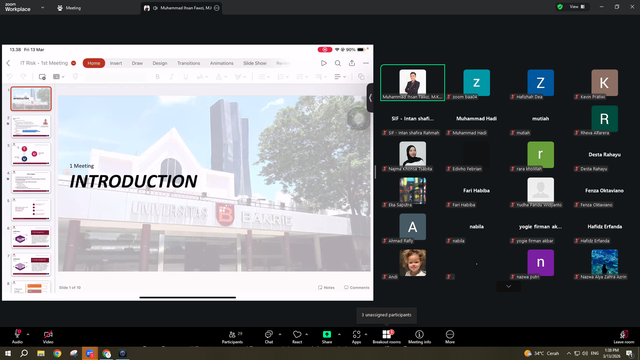Toggle the Video camera on
The image size is (640, 360).
click(x=48, y=337)
